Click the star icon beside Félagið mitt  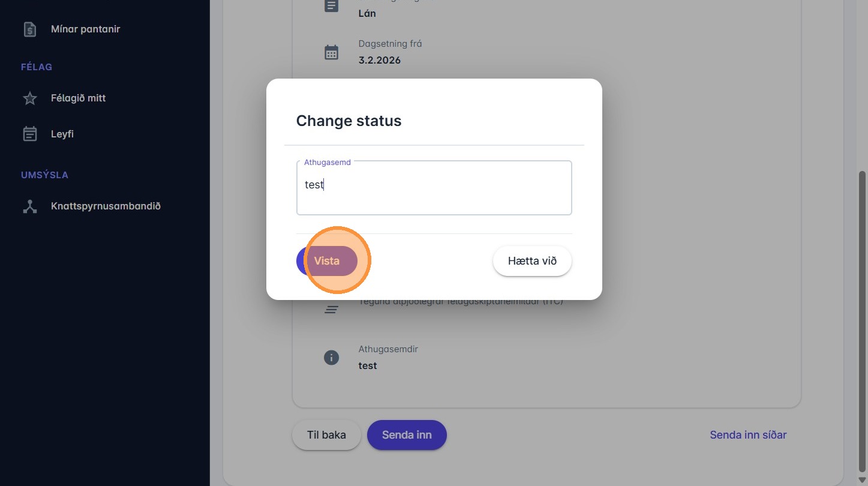coord(30,98)
